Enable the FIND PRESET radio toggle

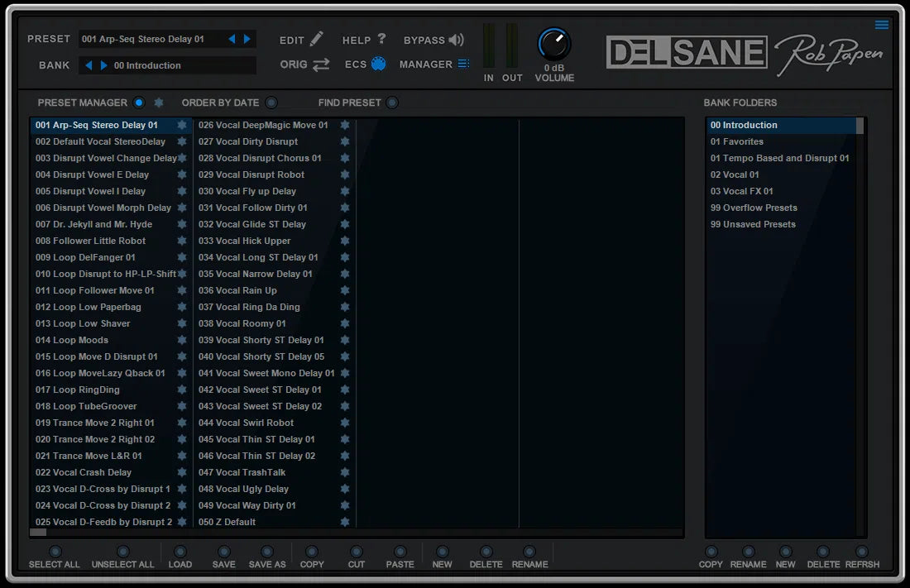(390, 102)
